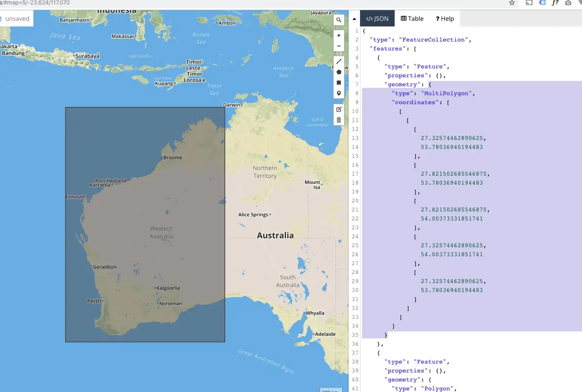Select the draw rectangle tool

tap(339, 83)
